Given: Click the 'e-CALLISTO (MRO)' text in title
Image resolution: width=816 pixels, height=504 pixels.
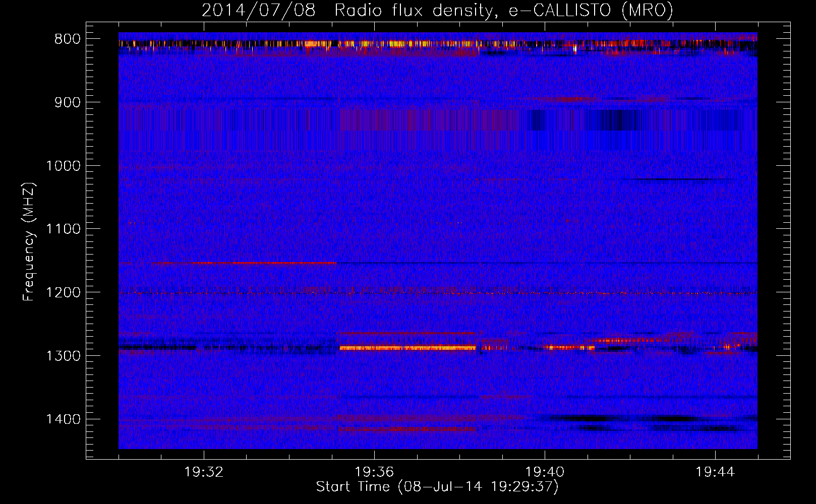Looking at the screenshot, I should [x=591, y=11].
